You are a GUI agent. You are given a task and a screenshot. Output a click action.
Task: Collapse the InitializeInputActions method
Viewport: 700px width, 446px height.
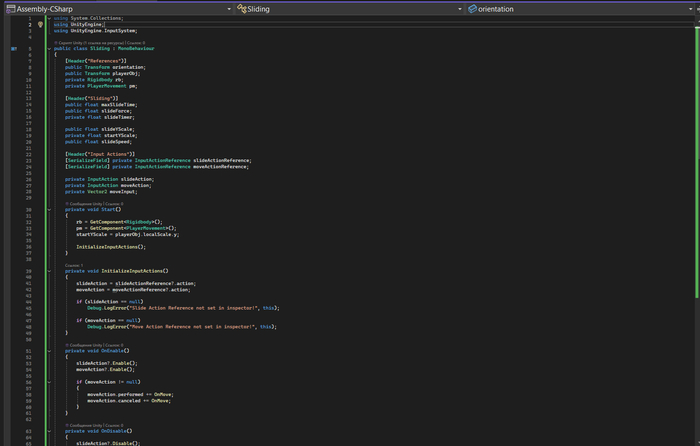pyautogui.click(x=49, y=270)
